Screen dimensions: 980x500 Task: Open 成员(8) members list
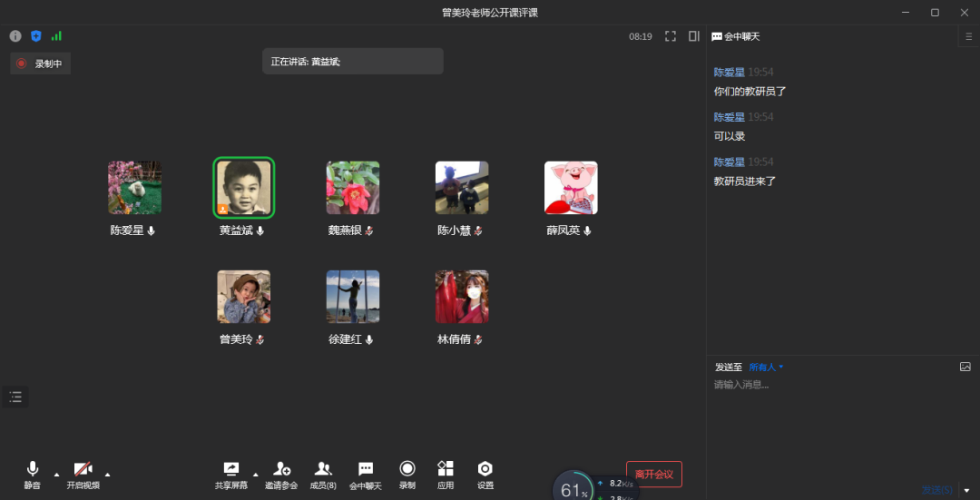coord(323,475)
